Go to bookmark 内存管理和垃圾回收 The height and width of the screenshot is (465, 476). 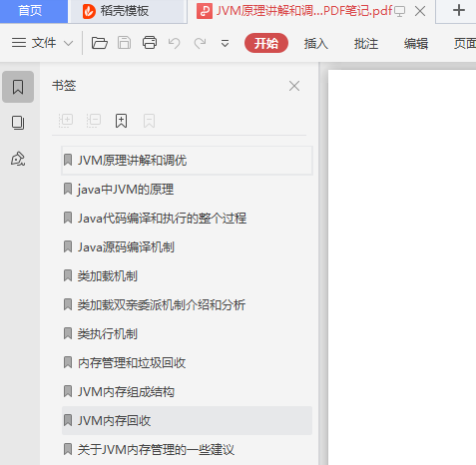click(187, 363)
